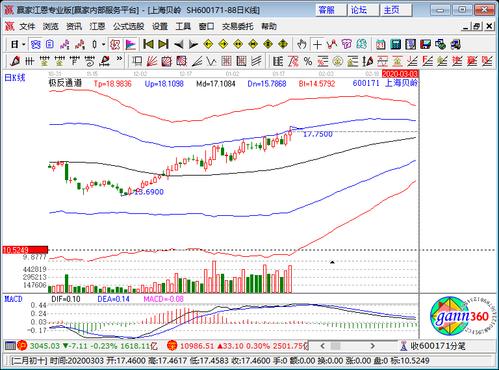Choose the fan lines drawing tool
The width and height of the screenshot is (499, 370).
point(151,61)
